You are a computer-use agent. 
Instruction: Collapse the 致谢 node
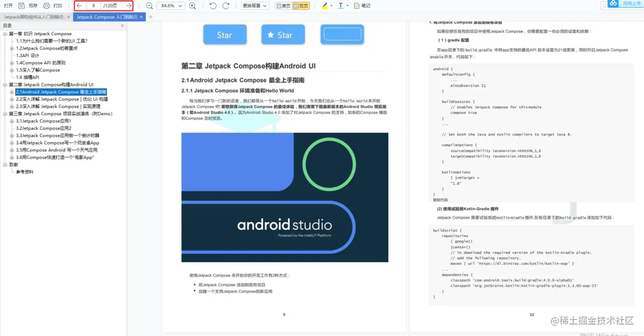click(5, 165)
